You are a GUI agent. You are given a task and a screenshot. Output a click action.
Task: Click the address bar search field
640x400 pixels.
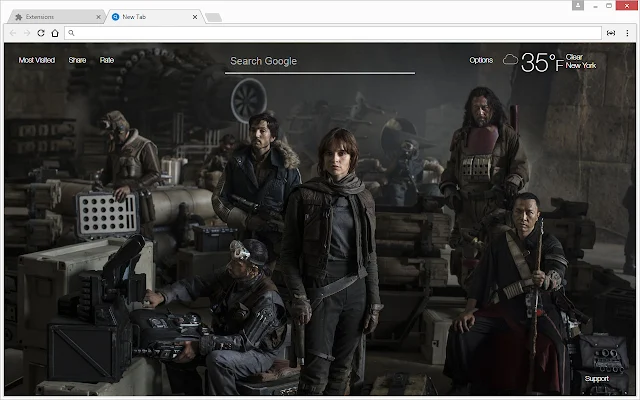pos(333,33)
